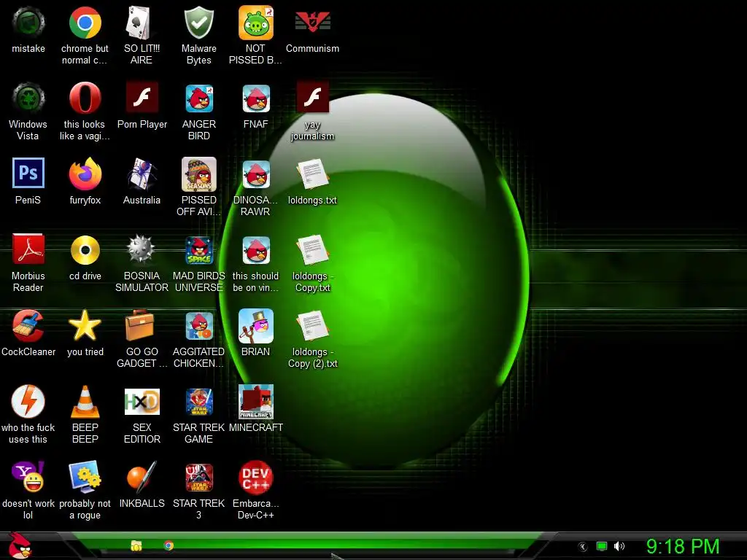The width and height of the screenshot is (747, 560).
Task: Select the Adobe 'Morbius Reader' icon
Action: click(28, 249)
